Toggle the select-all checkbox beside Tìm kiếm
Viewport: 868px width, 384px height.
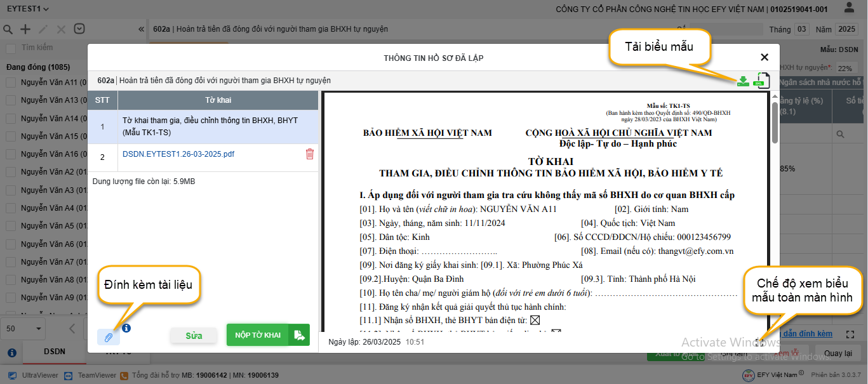[11, 48]
